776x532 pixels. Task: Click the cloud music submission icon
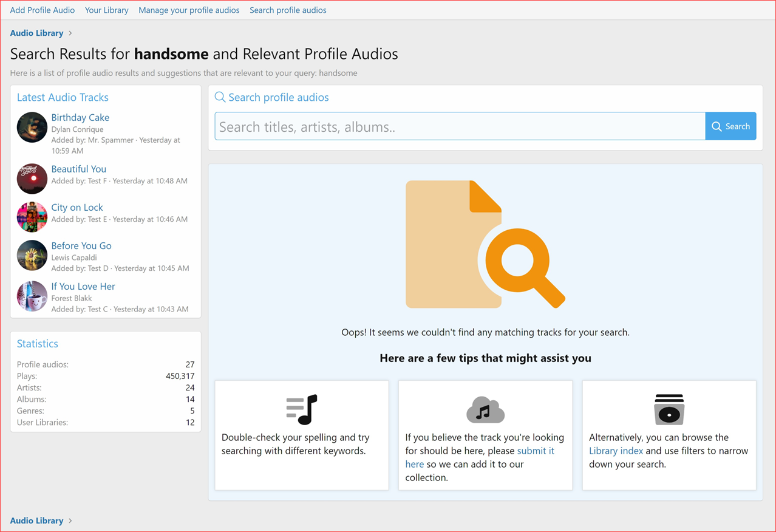tap(485, 408)
